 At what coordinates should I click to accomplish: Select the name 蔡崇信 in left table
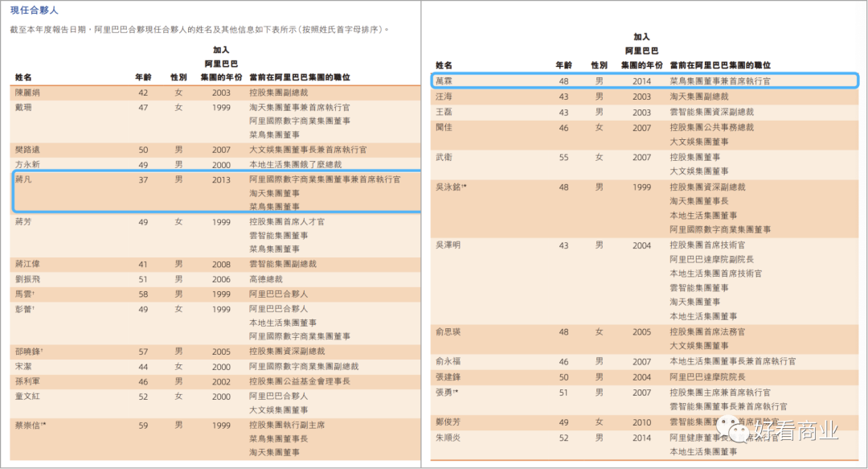pos(31,424)
